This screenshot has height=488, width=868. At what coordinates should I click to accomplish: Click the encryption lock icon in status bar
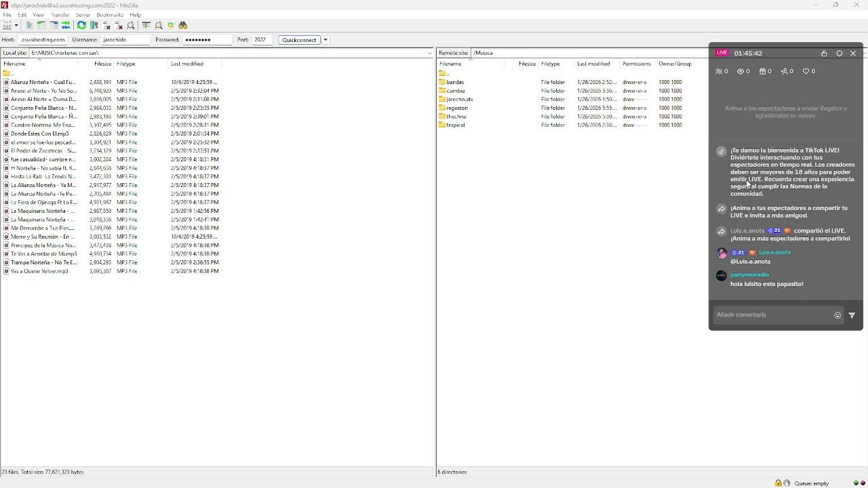(x=778, y=483)
